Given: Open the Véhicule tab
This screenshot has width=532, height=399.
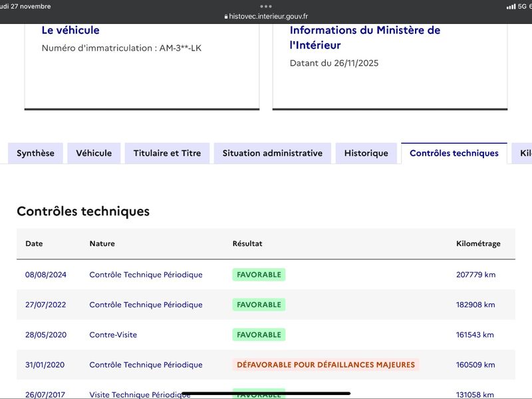Looking at the screenshot, I should (94, 153).
